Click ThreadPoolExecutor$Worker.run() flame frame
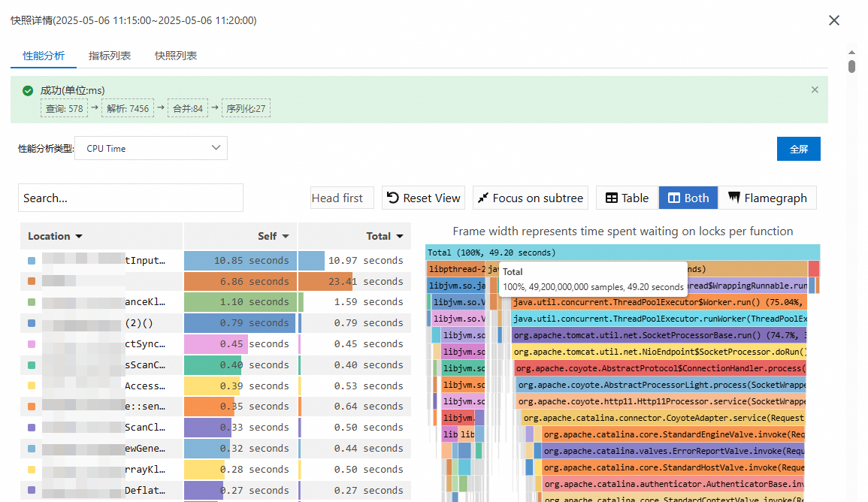868x502 pixels. point(658,302)
